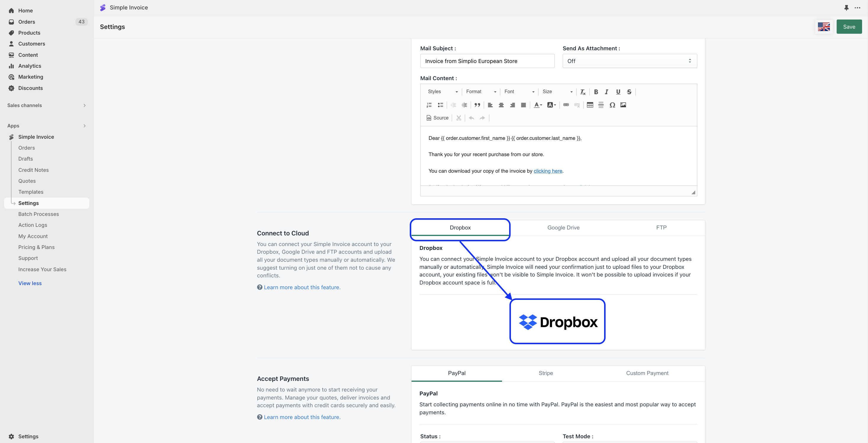Open the text color picker
This screenshot has height=443, width=868.
pos(538,105)
